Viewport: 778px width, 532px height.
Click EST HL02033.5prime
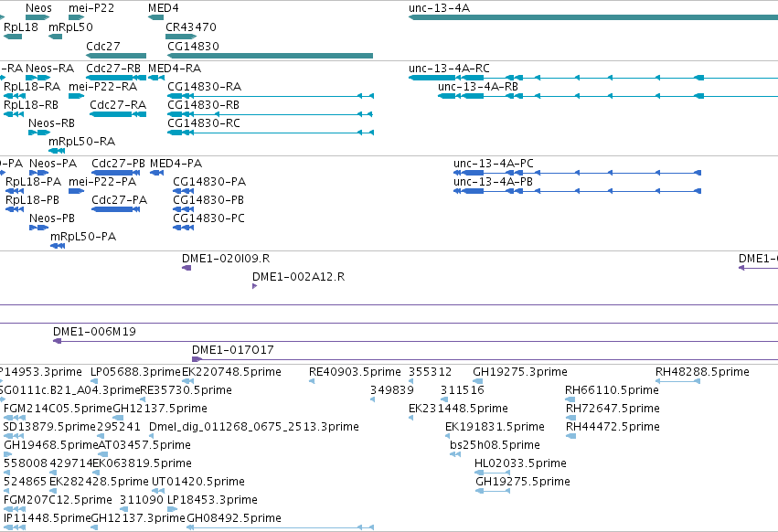coord(492,473)
